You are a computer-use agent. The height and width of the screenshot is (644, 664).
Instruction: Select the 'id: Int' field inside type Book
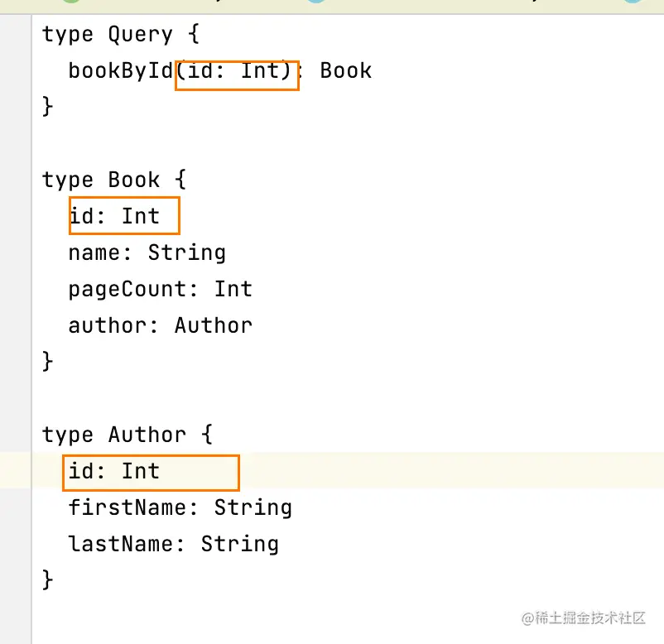(x=114, y=216)
